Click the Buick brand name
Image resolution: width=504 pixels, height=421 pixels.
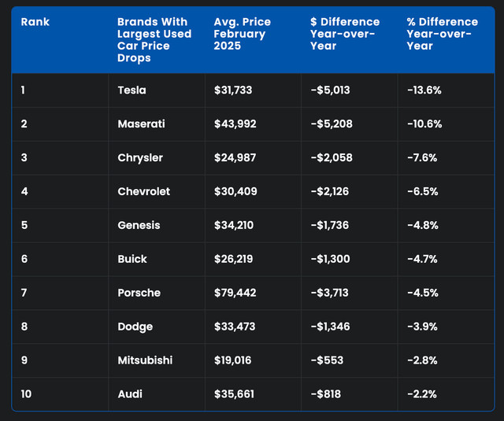[132, 260]
